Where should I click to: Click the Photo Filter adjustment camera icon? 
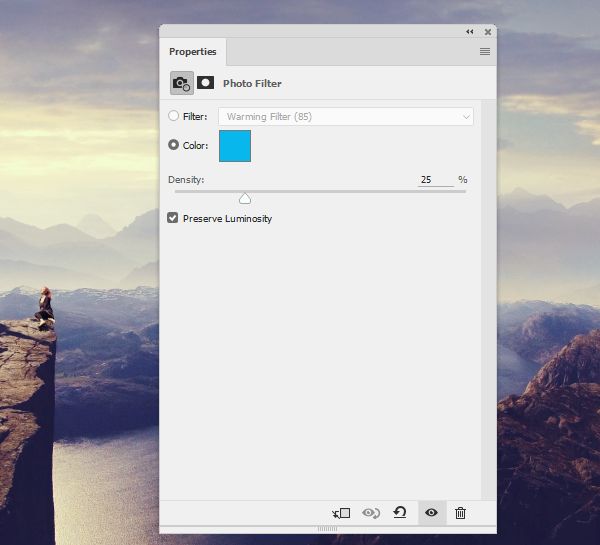pyautogui.click(x=182, y=83)
